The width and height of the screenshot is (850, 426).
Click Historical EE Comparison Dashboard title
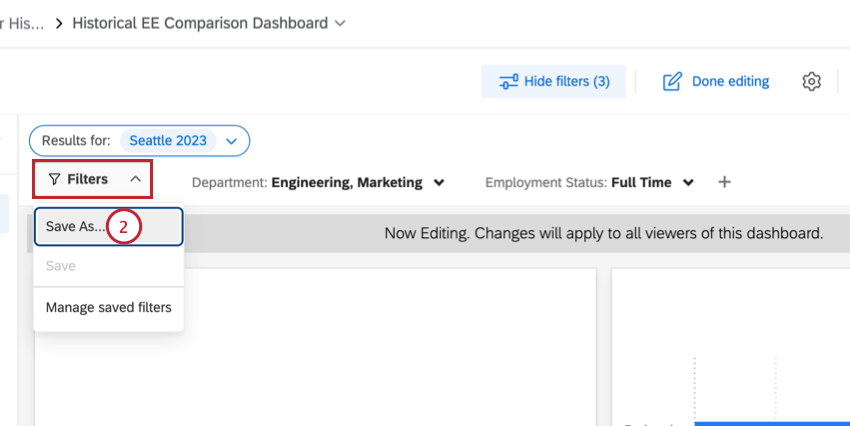click(199, 22)
